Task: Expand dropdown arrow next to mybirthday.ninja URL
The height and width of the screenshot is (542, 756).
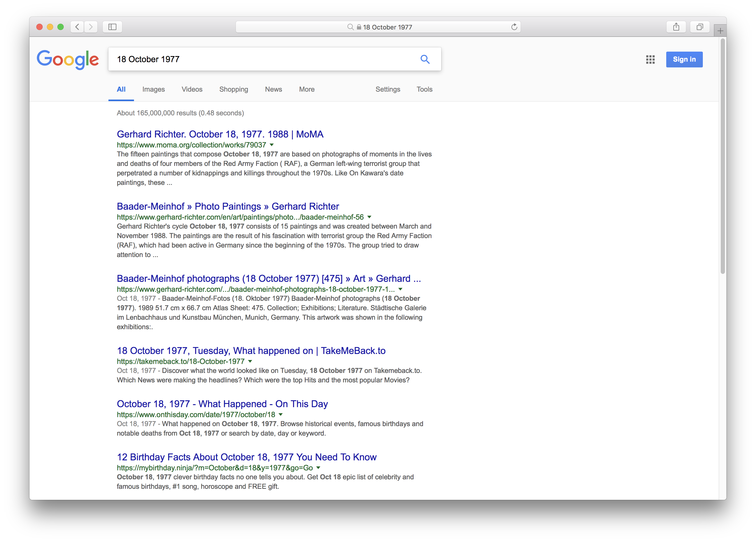Action: (x=318, y=468)
